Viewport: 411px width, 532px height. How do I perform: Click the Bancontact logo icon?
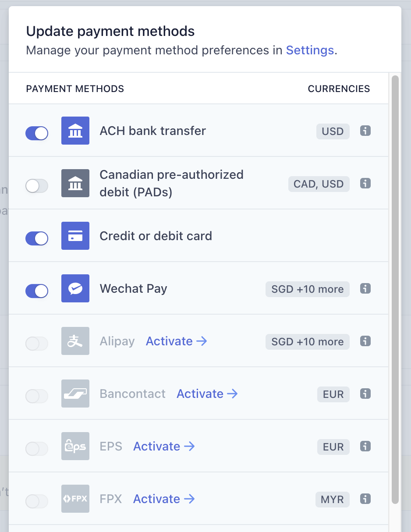pyautogui.click(x=75, y=394)
